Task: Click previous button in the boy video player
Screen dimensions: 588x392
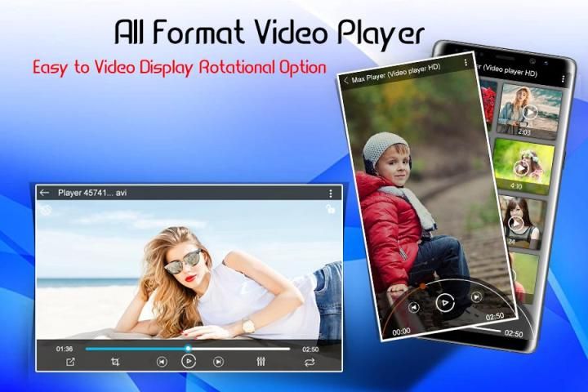Action: coord(414,308)
